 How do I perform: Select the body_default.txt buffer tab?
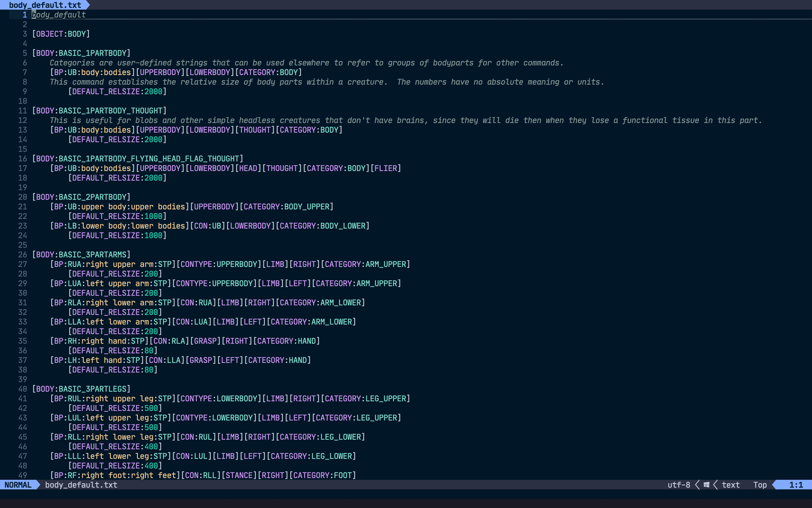[45, 5]
